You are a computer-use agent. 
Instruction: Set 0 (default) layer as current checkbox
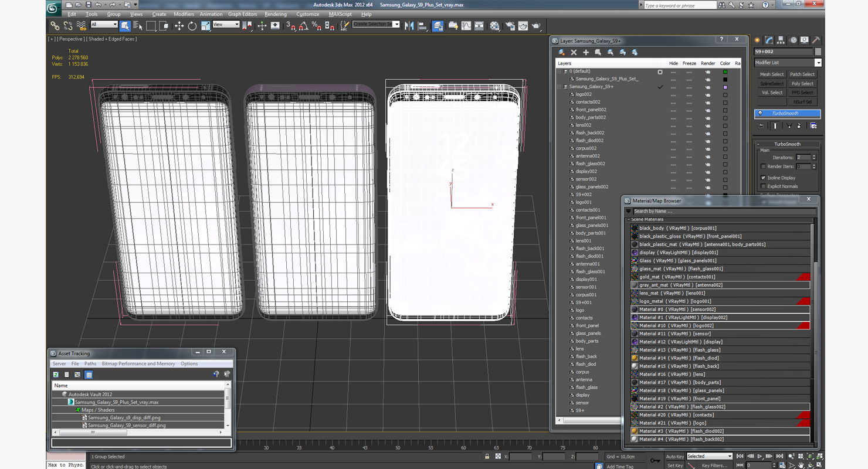pyautogui.click(x=660, y=72)
